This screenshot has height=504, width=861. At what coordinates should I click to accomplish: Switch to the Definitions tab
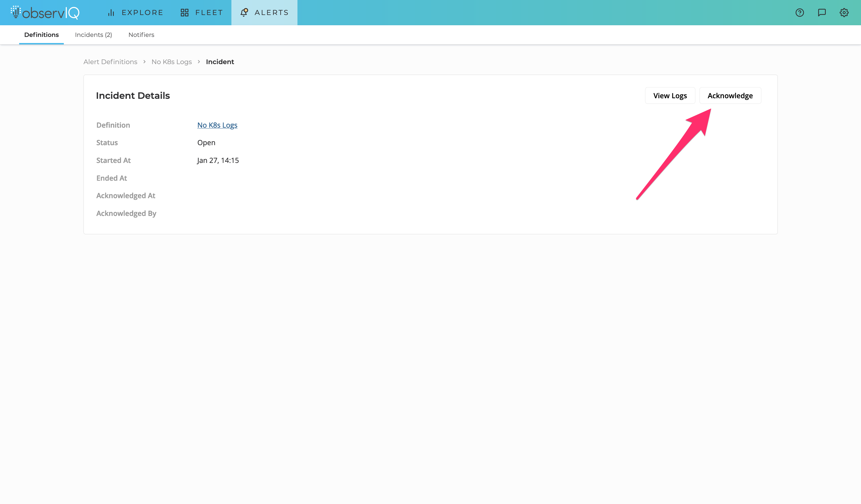click(x=41, y=35)
